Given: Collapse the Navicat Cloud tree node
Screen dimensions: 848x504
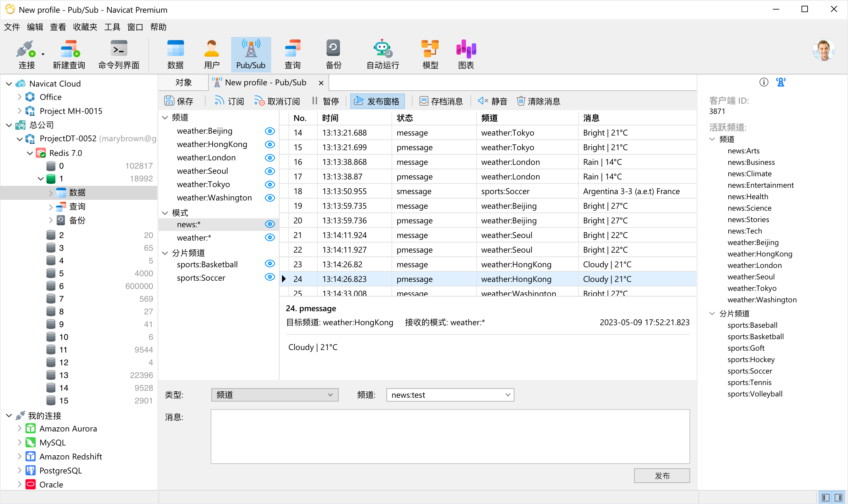Looking at the screenshot, I should [9, 84].
